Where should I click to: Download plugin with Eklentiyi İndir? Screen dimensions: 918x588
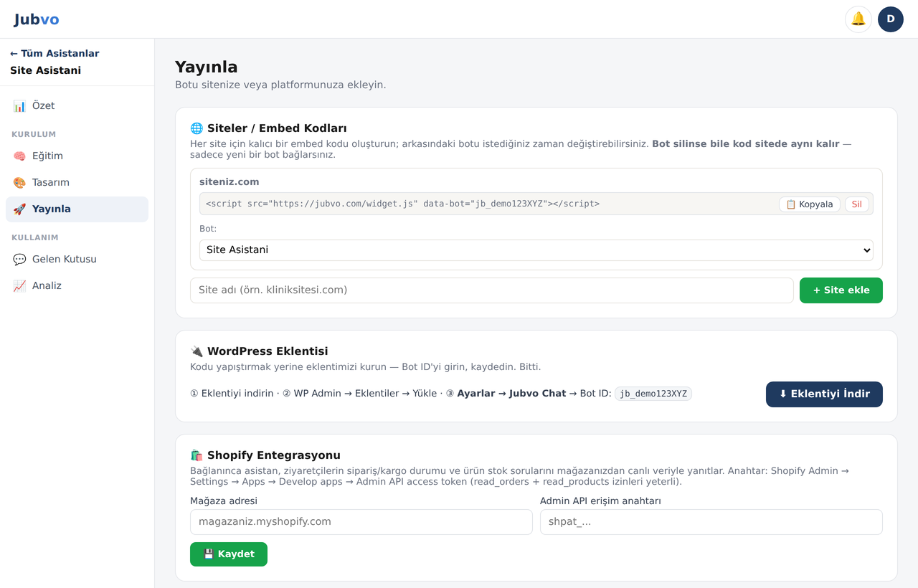tap(824, 394)
